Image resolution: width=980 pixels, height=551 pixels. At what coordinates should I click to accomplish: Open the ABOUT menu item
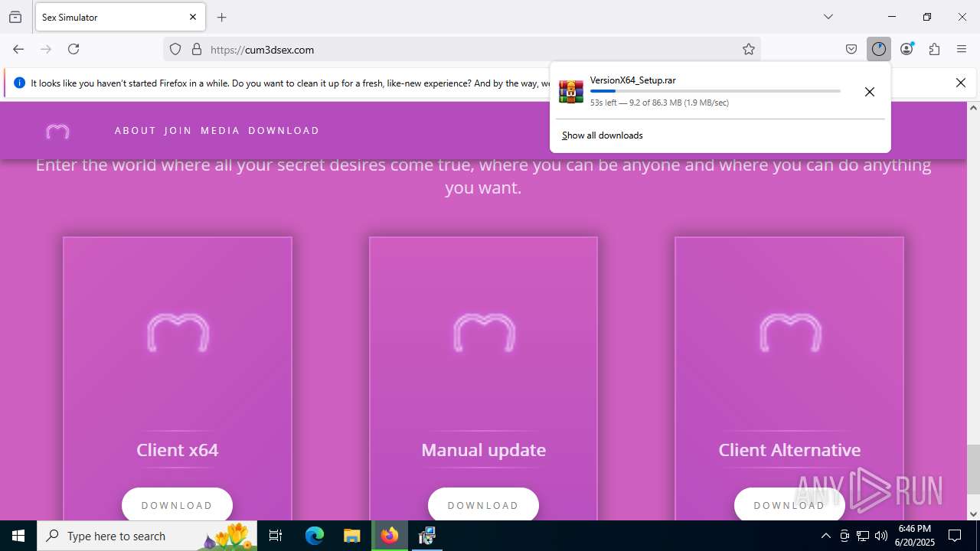pos(136,131)
